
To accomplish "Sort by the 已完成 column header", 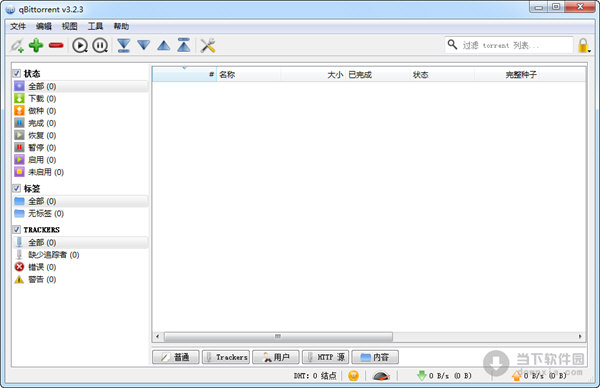I will tap(377, 75).
